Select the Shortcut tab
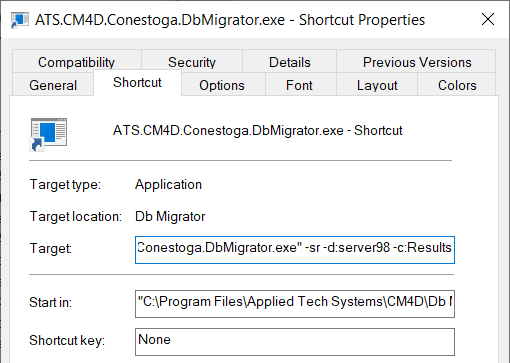The image size is (510, 363). click(x=137, y=82)
